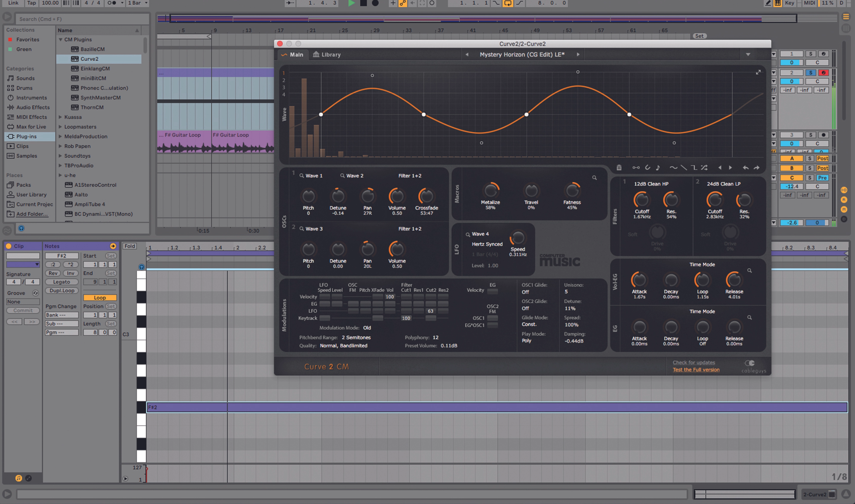Adjust the Metalize macro knob
This screenshot has height=504, width=855.
tap(491, 191)
